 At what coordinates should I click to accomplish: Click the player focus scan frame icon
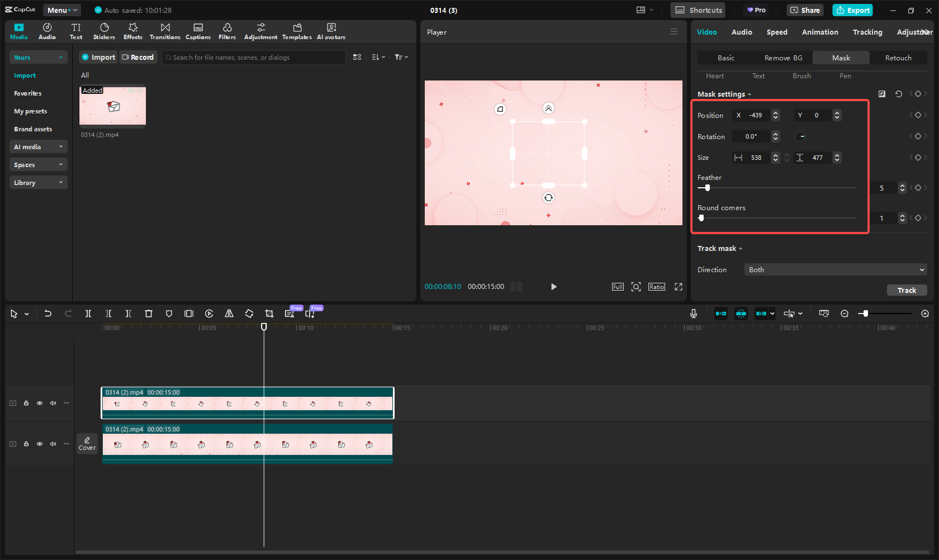pos(636,287)
